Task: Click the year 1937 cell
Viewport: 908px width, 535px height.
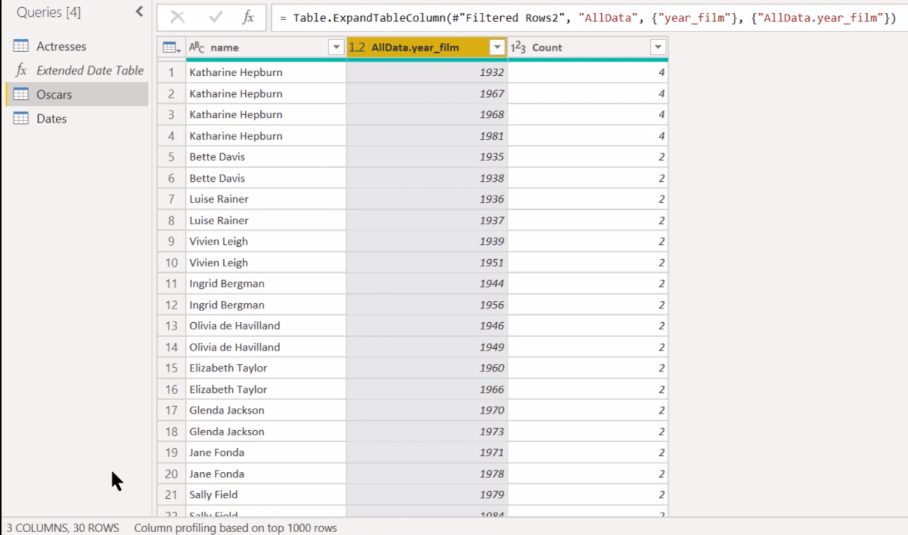Action: tap(427, 221)
